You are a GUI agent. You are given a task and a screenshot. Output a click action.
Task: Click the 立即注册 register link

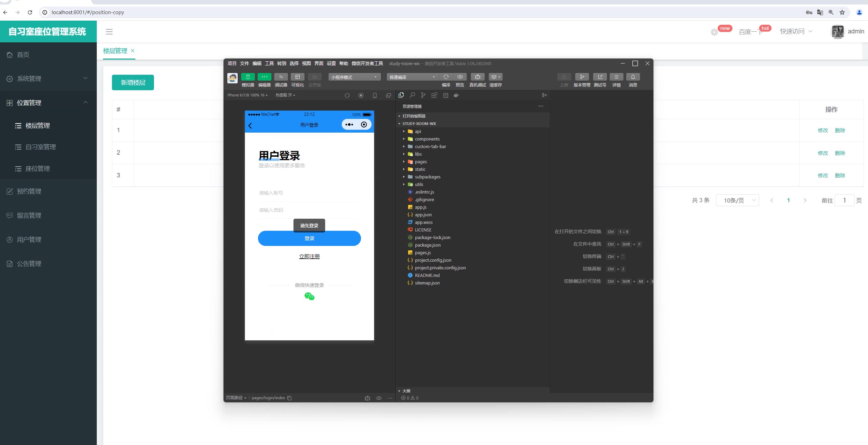tap(309, 256)
